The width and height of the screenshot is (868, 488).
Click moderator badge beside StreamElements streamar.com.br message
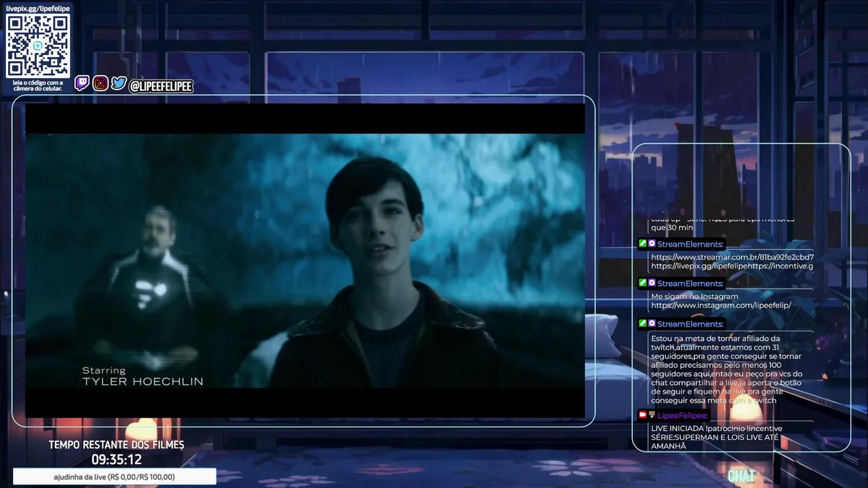coord(642,243)
